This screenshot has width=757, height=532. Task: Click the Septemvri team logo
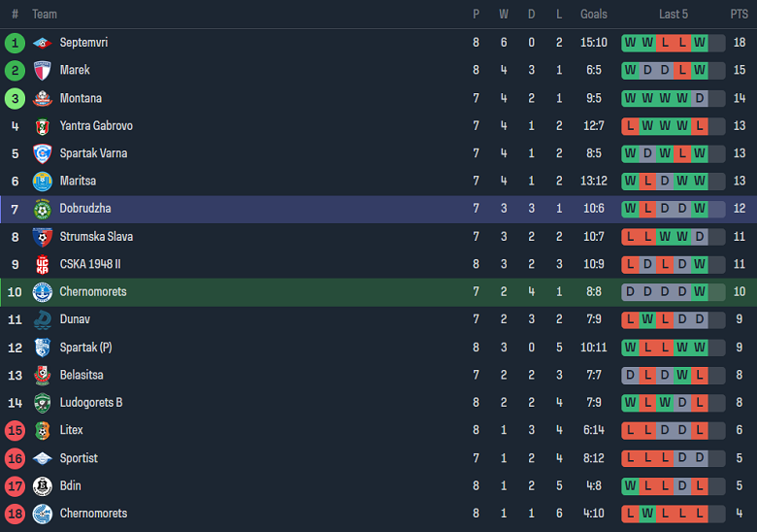pyautogui.click(x=42, y=43)
